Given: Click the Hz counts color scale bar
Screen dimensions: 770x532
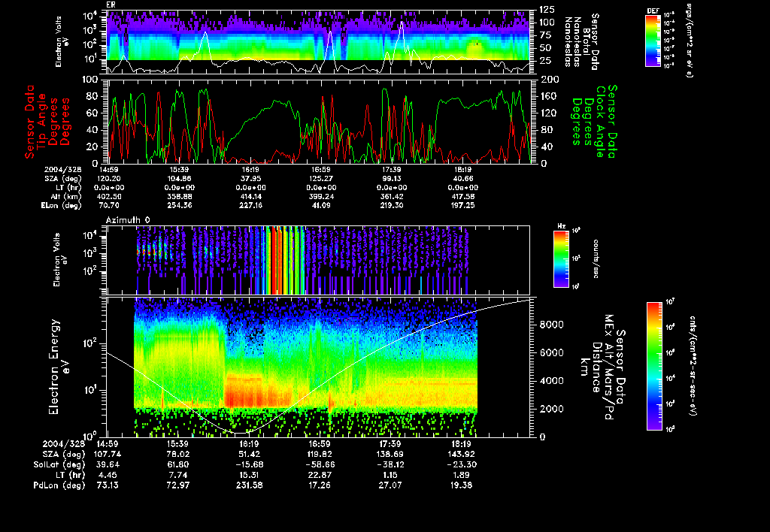Looking at the screenshot, I should tap(561, 259).
